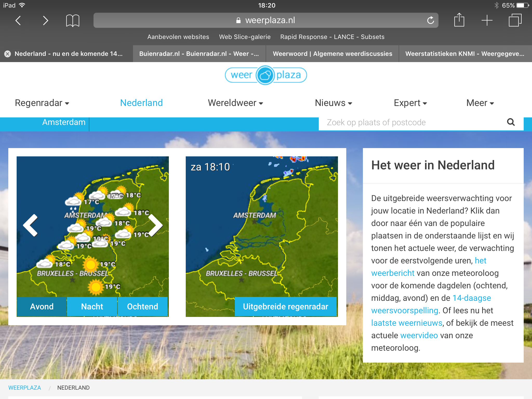Image resolution: width=532 pixels, height=399 pixels.
Task: Tap the Bluetooth icon in status bar
Action: click(496, 5)
